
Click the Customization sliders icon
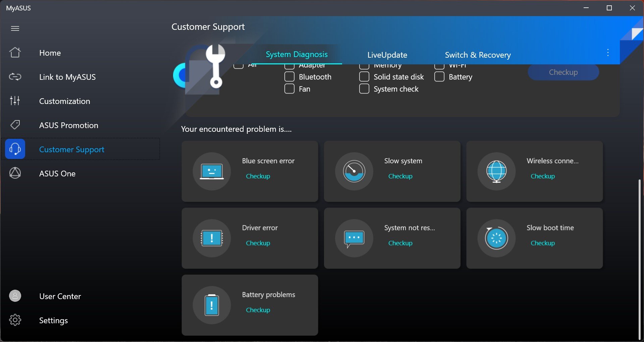click(15, 101)
